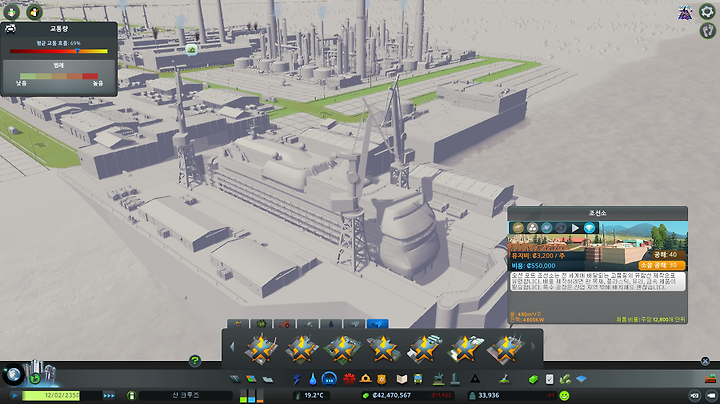Open the Electricity menu (lightning bolt)
720x404 pixels.
click(x=297, y=379)
